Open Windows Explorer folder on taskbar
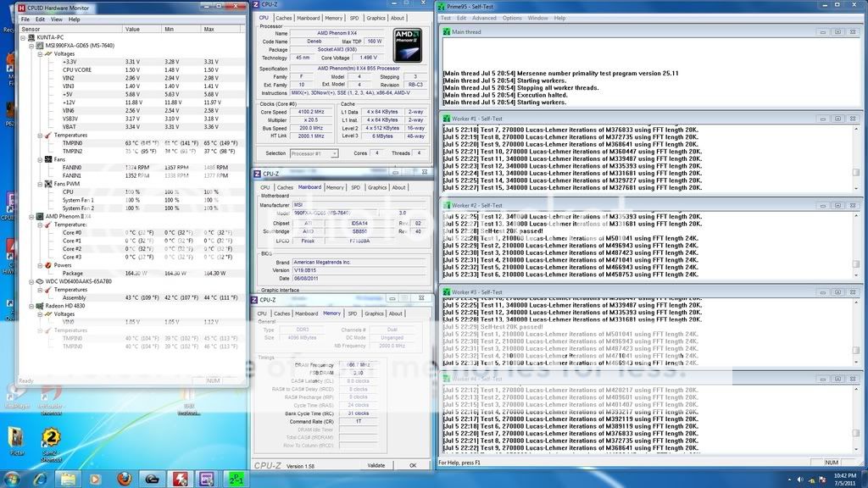868x488 pixels. 69,478
